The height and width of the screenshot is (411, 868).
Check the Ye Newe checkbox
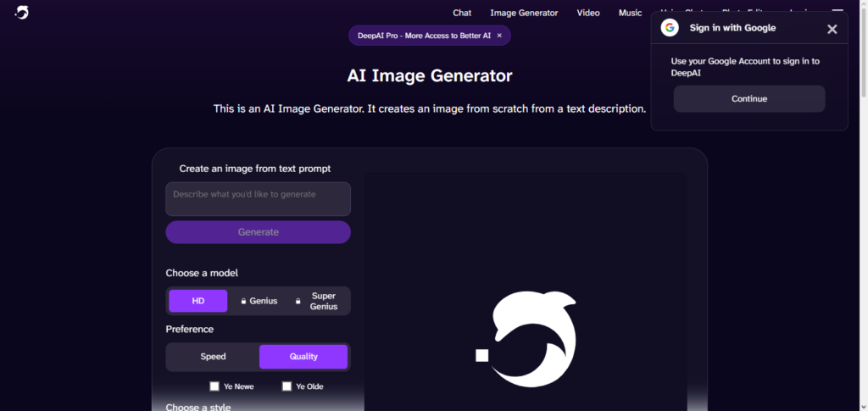point(214,386)
